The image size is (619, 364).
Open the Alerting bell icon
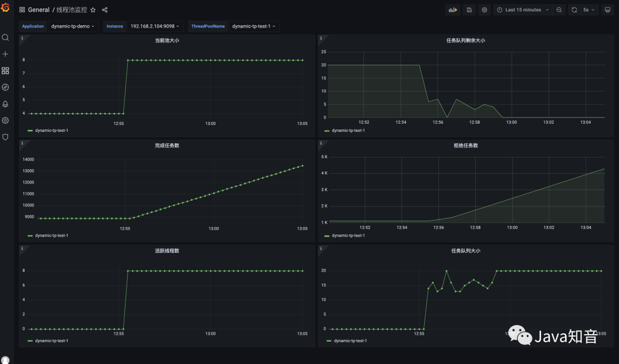(5, 104)
